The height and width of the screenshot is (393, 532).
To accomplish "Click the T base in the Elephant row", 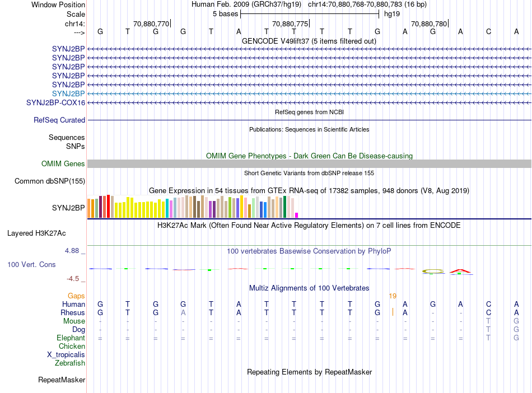I will click(488, 338).
